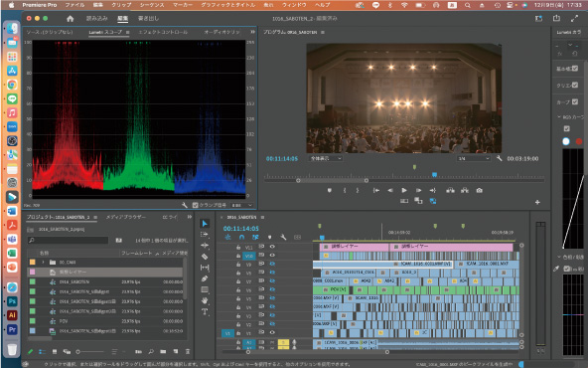Open the マーカー menu
This screenshot has width=588, height=368.
tap(183, 5)
